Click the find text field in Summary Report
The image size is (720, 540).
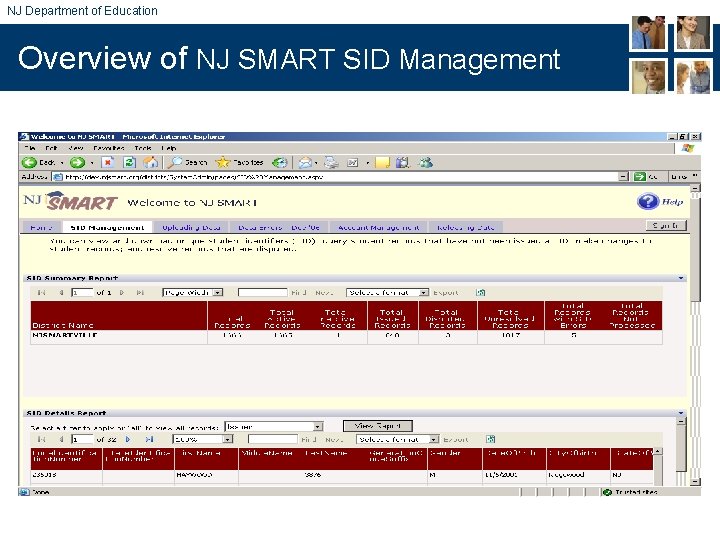coord(263,292)
